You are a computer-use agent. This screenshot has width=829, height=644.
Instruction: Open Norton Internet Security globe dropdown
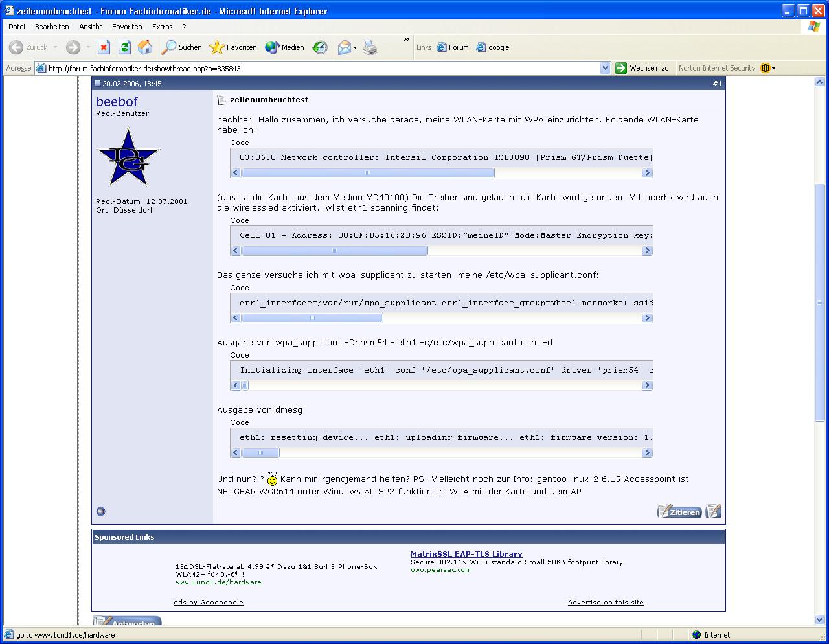click(767, 68)
